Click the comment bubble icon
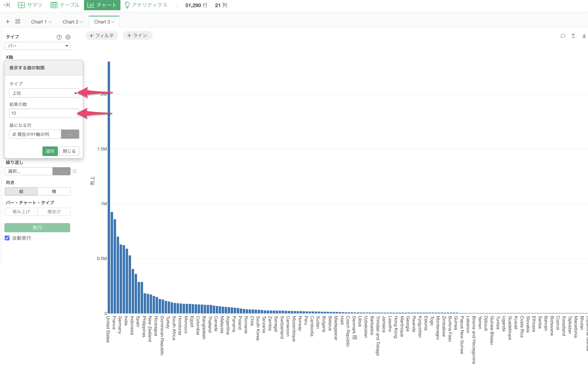The height and width of the screenshot is (371, 588). point(563,36)
